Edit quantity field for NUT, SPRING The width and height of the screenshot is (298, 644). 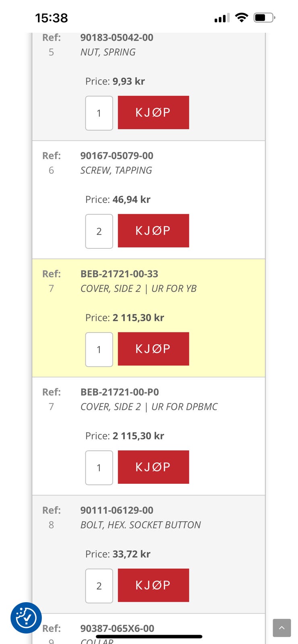click(x=99, y=113)
